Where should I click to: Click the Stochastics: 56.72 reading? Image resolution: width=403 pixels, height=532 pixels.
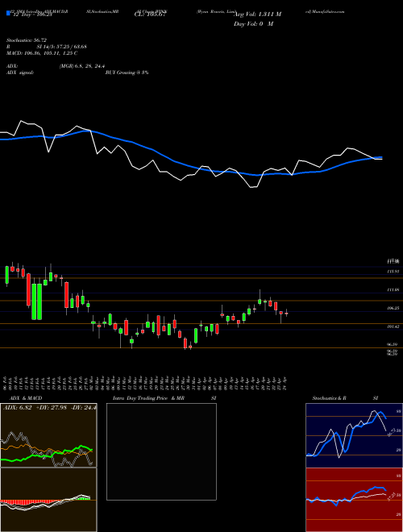(27, 40)
